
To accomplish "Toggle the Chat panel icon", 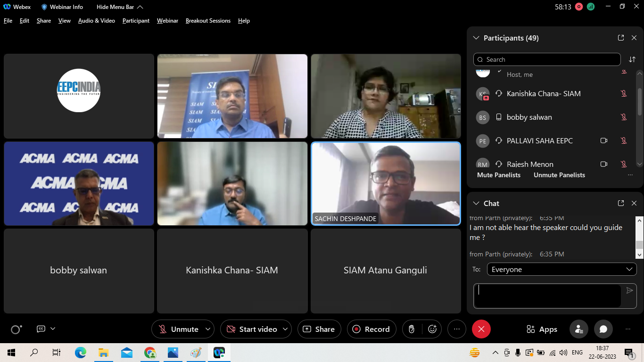I will pos(603,329).
